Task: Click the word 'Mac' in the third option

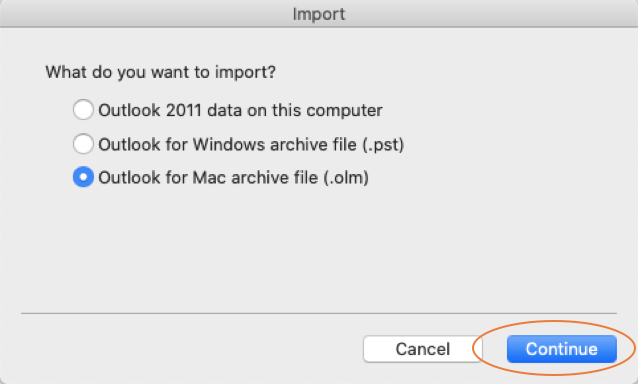Action: 209,178
